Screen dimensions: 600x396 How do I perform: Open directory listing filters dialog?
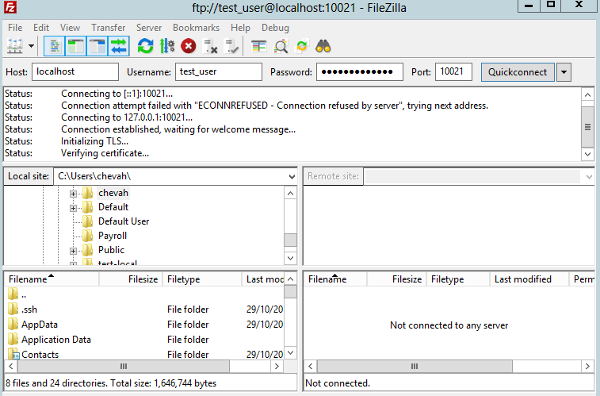[259, 46]
